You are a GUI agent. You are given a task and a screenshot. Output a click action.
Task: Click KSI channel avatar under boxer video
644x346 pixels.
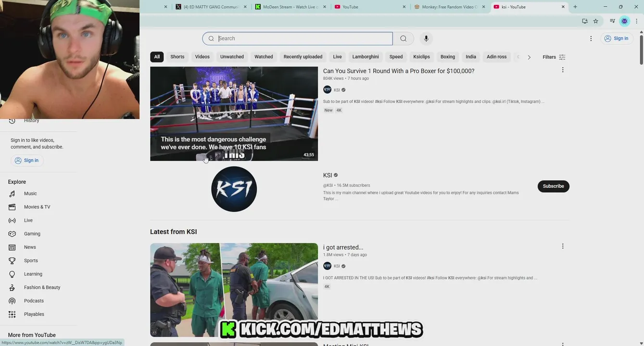tap(327, 90)
